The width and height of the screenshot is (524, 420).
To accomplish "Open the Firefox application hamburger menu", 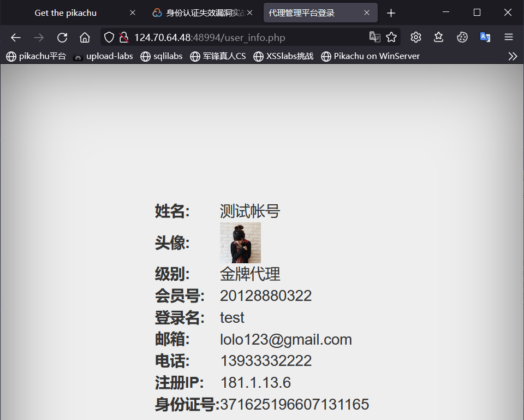I will [x=509, y=37].
